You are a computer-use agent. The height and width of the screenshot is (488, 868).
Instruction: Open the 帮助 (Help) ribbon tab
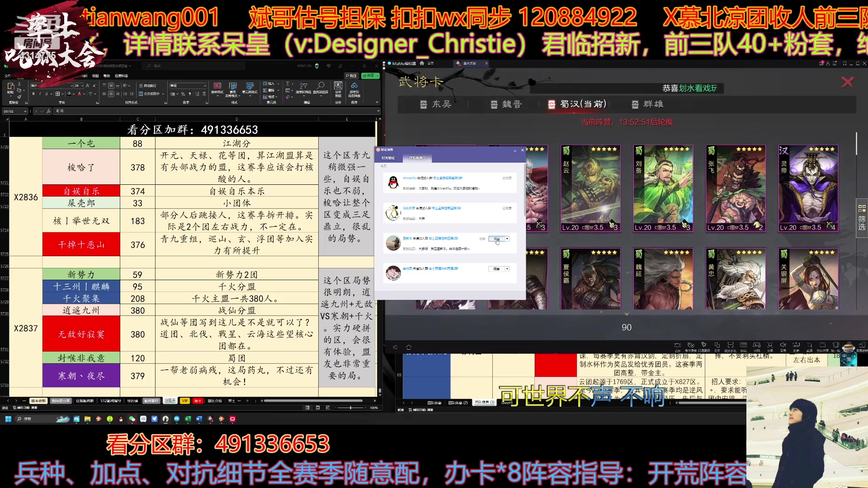(x=107, y=76)
